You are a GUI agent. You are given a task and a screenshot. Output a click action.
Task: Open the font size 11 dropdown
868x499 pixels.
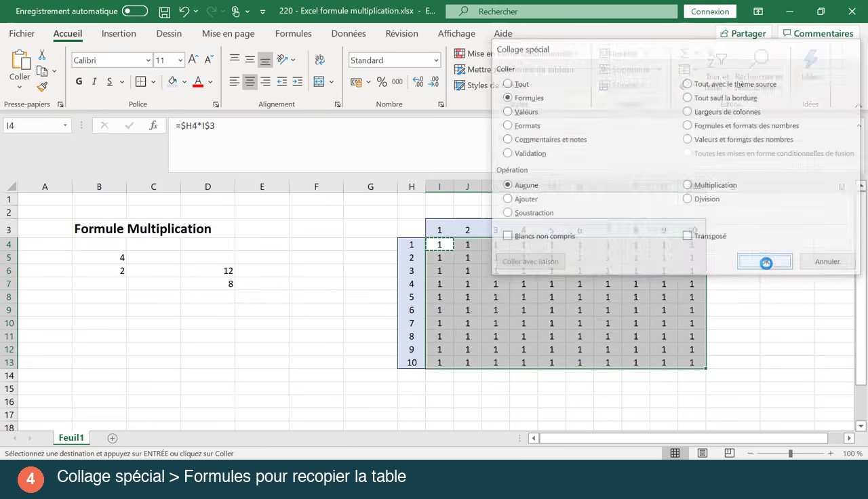tap(180, 60)
